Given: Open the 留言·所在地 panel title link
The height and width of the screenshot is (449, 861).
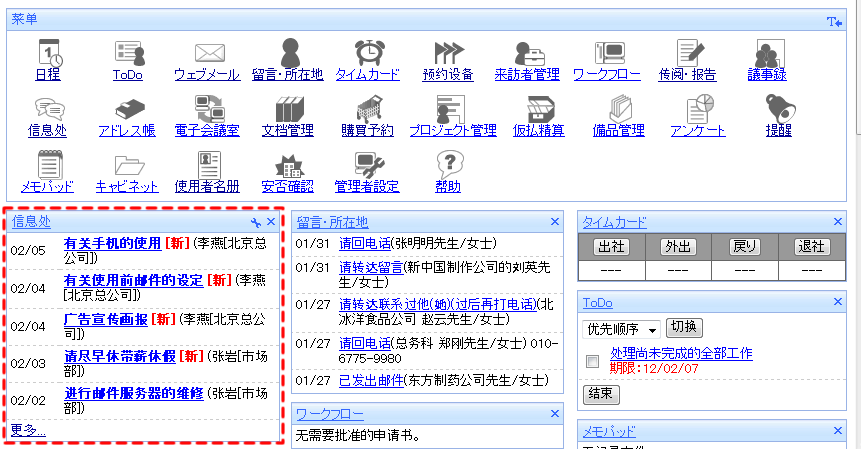Looking at the screenshot, I should (332, 222).
